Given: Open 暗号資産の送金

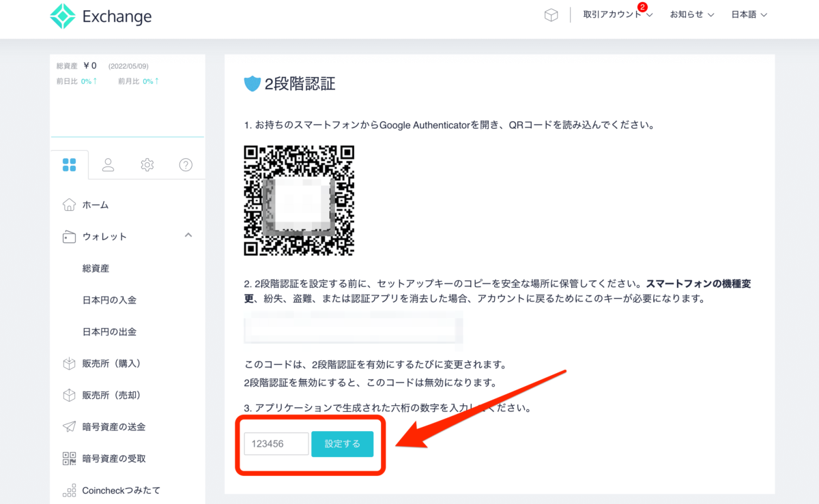Looking at the screenshot, I should [113, 427].
